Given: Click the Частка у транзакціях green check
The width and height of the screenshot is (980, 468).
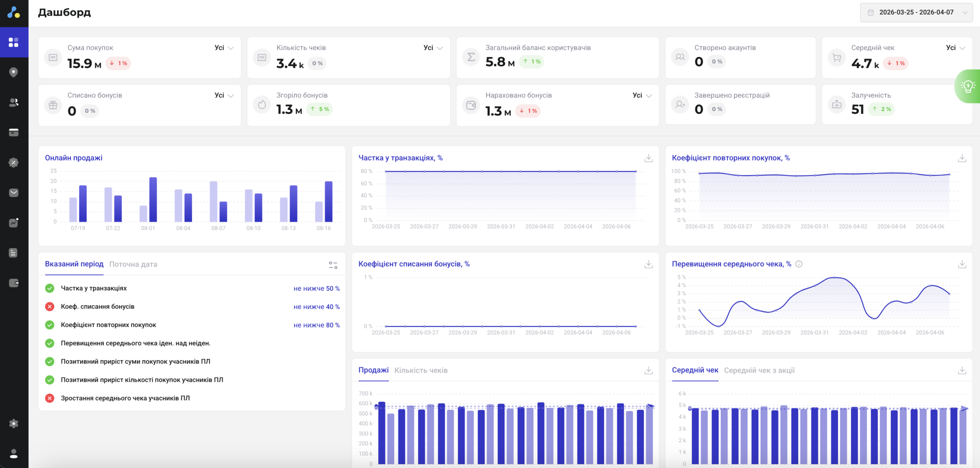Looking at the screenshot, I should pyautogui.click(x=50, y=288).
